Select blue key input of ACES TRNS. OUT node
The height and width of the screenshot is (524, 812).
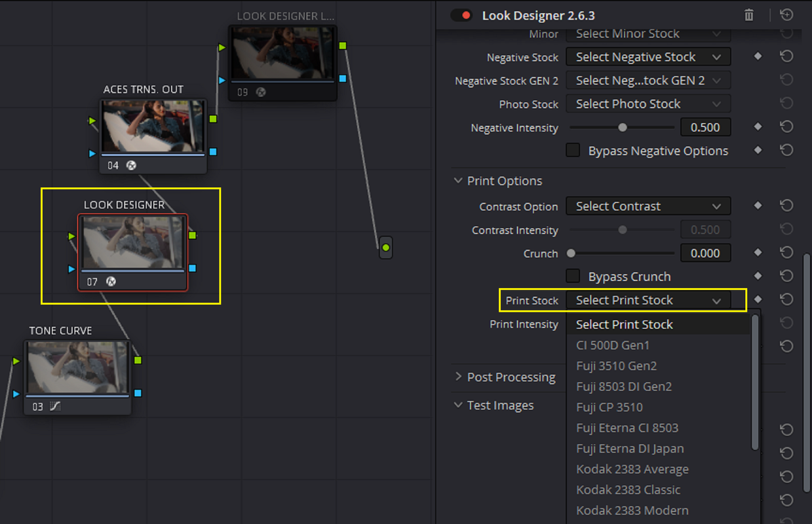[x=92, y=153]
